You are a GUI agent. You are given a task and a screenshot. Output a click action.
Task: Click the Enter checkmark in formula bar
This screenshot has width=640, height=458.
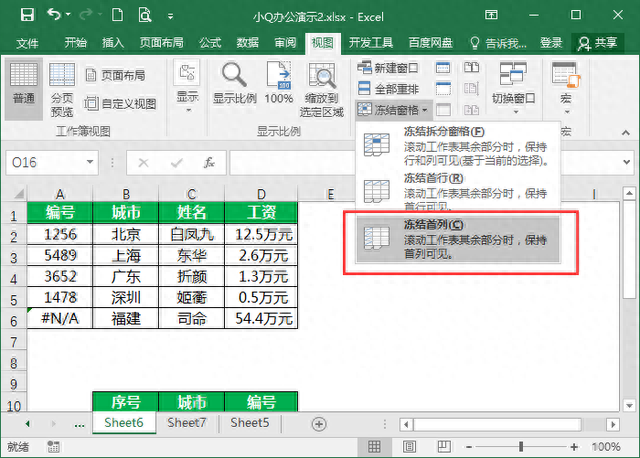tap(177, 163)
